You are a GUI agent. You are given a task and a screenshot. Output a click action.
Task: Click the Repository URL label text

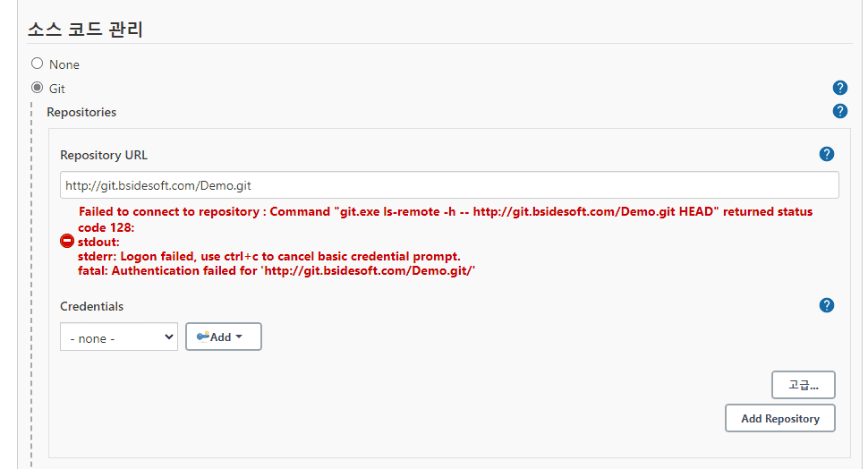(x=104, y=155)
